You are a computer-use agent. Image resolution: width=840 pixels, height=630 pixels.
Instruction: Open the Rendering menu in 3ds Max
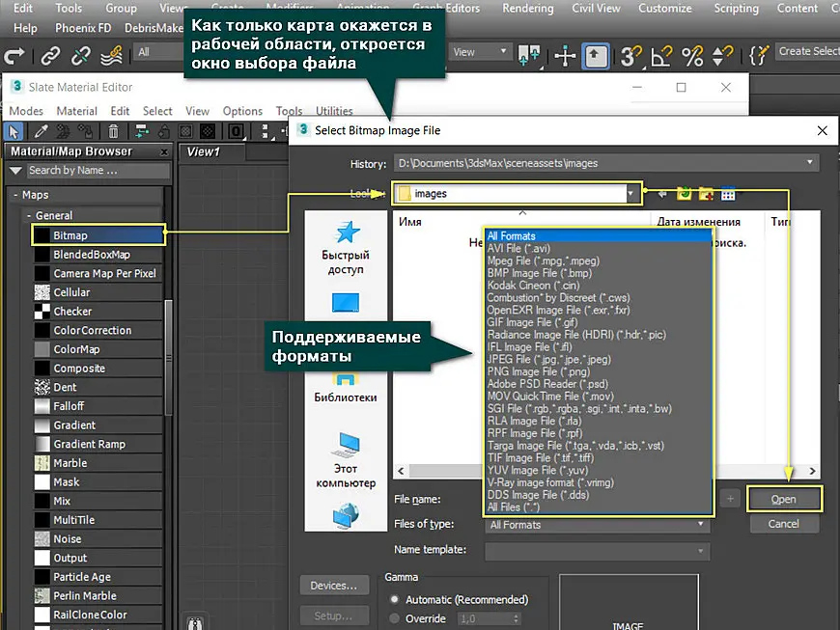click(x=528, y=8)
